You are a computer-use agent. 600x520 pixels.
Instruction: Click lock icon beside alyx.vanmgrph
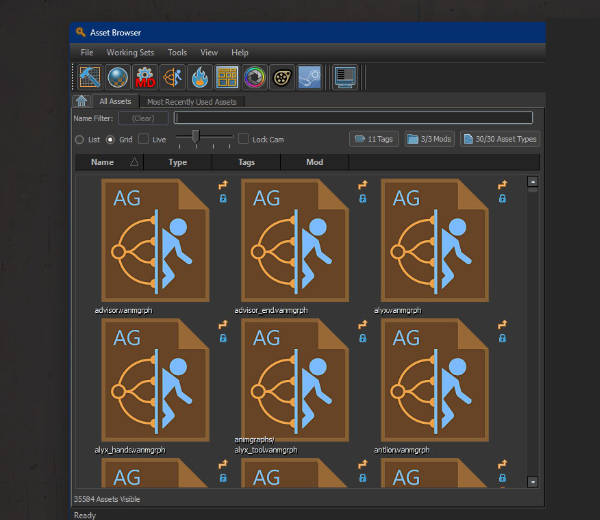point(502,198)
